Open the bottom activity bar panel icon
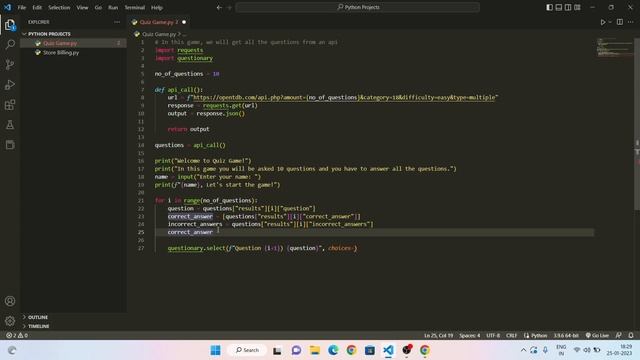 [10, 144]
